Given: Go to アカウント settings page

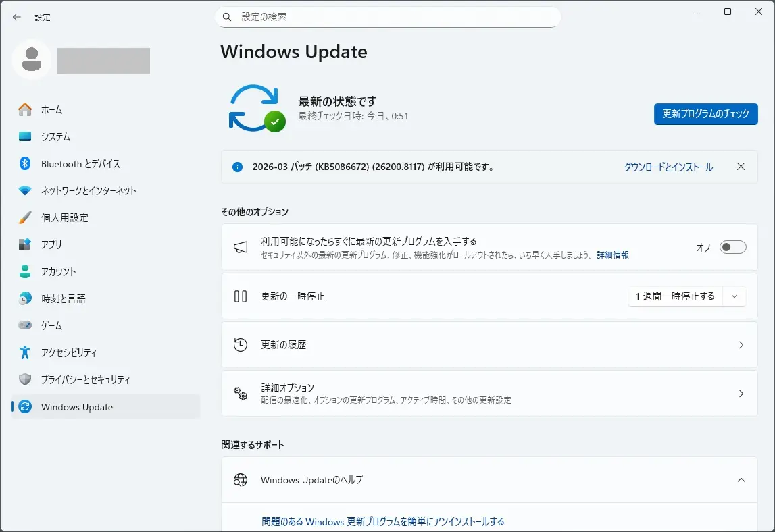Looking at the screenshot, I should click(x=58, y=271).
